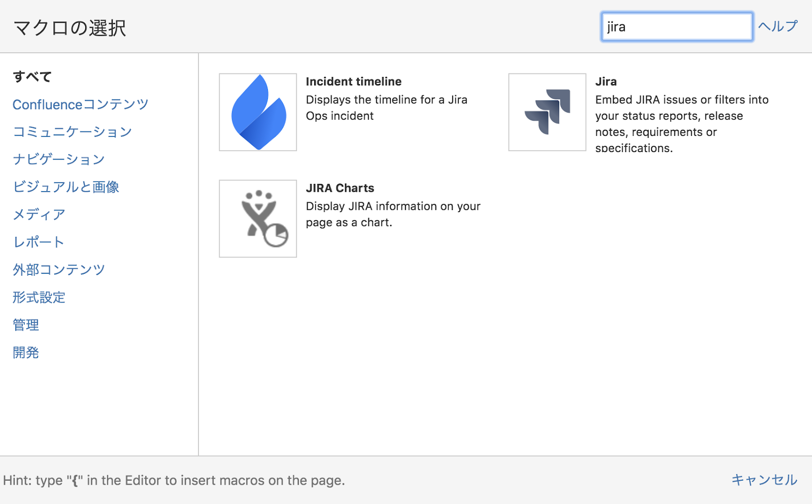Choose the Jira macro icon
This screenshot has width=812, height=504.
coord(547,112)
